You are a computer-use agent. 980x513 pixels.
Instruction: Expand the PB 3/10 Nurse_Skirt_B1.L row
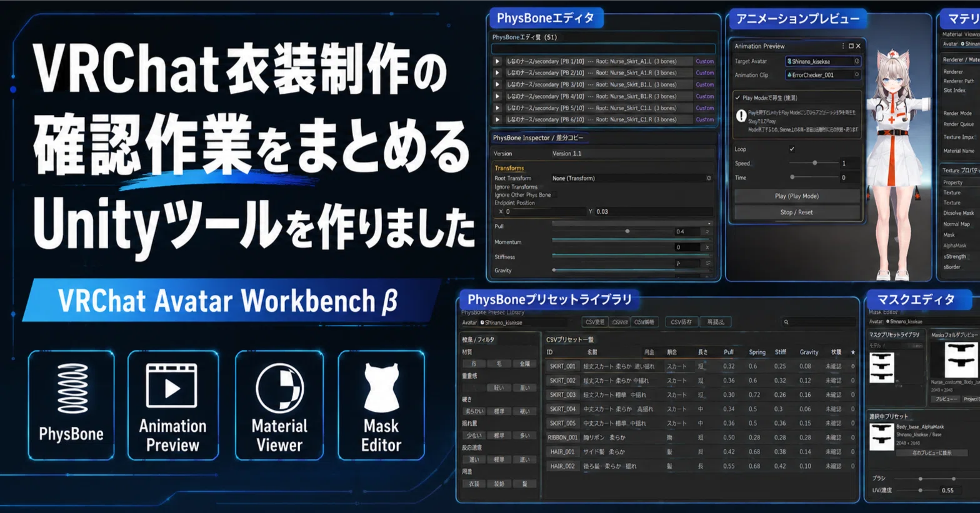point(497,84)
